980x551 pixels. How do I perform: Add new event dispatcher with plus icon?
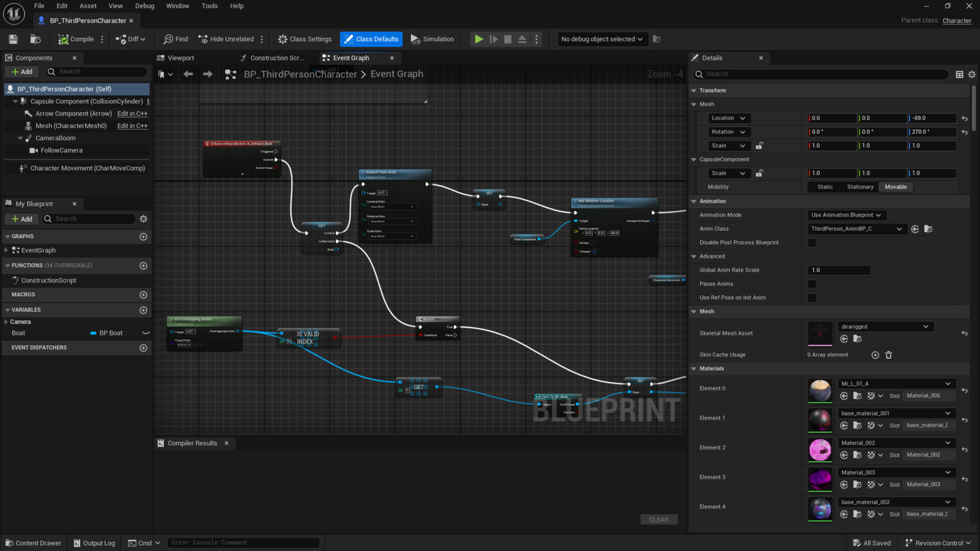[x=143, y=348]
